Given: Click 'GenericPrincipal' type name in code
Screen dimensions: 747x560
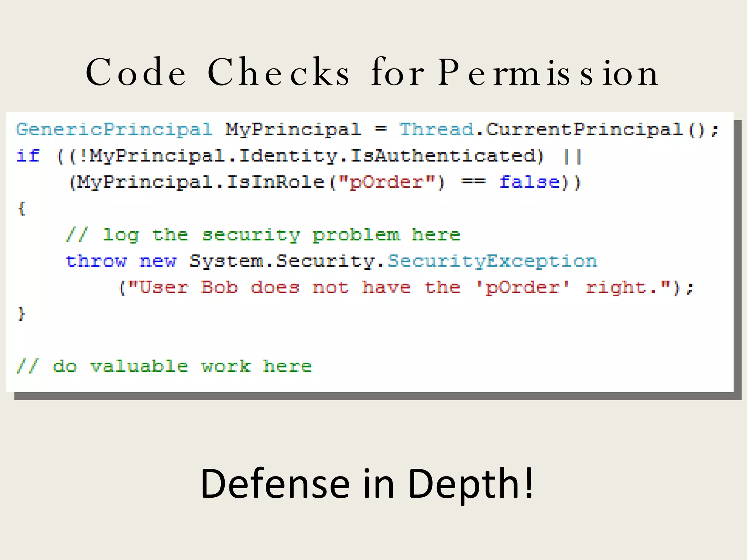Looking at the screenshot, I should (x=114, y=129).
